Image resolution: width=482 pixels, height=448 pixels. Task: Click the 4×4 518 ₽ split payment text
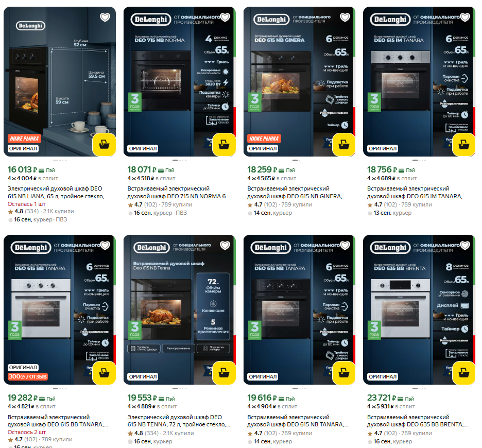pos(151,178)
